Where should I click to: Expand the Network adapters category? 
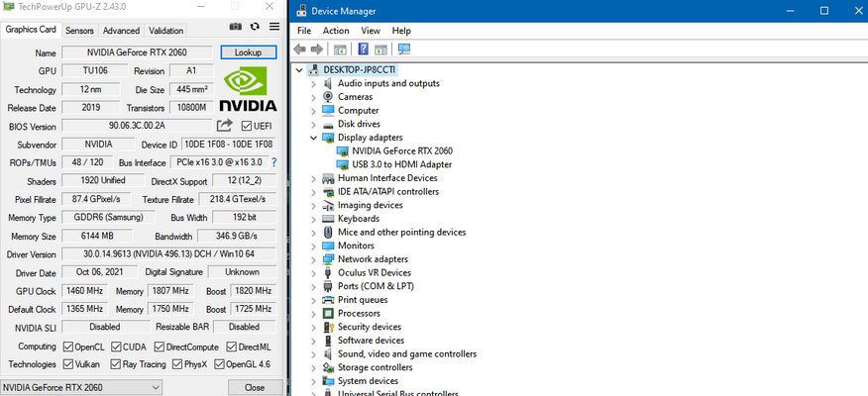[x=314, y=259]
